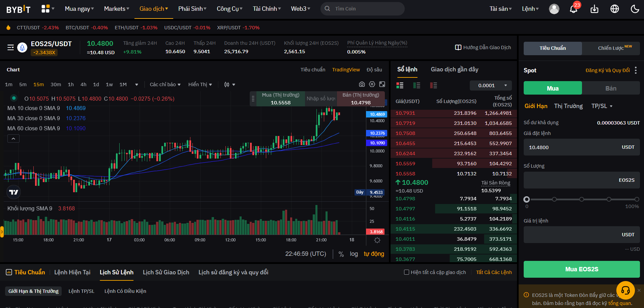Click the 'Mua EOS2S' buy button
Screen dimensions: 644x308
[x=581, y=269]
